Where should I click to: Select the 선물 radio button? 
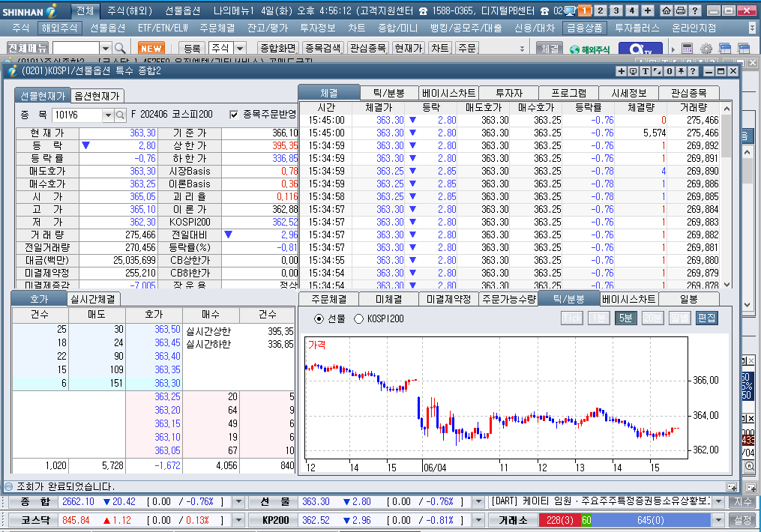tap(319, 318)
